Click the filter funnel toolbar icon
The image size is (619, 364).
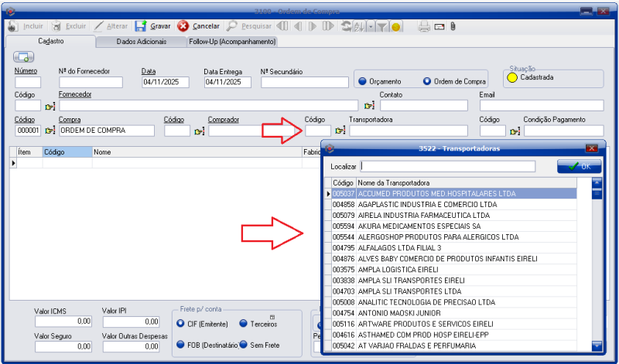coord(382,26)
